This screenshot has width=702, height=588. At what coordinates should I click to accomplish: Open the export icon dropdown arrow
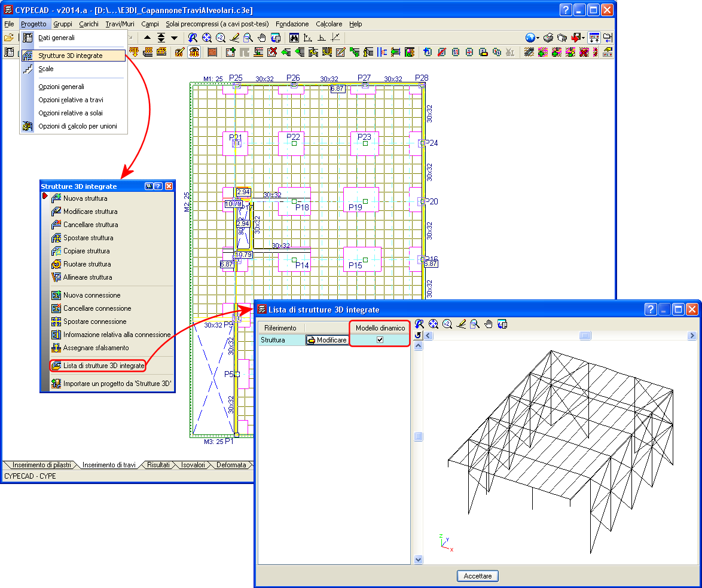(584, 38)
